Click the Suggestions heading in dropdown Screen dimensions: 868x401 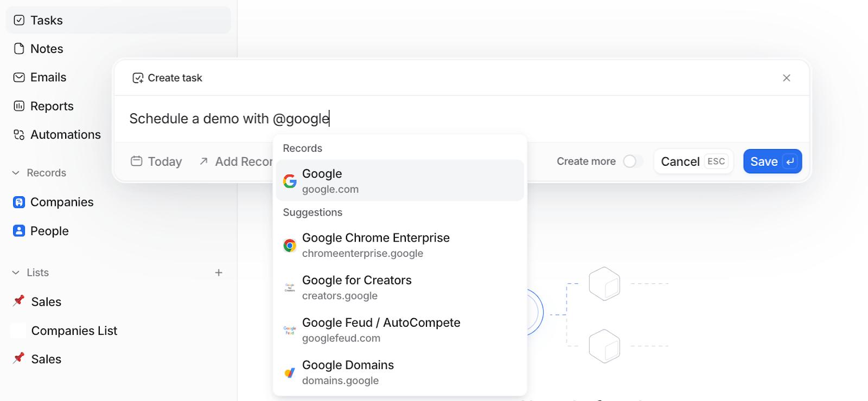312,212
